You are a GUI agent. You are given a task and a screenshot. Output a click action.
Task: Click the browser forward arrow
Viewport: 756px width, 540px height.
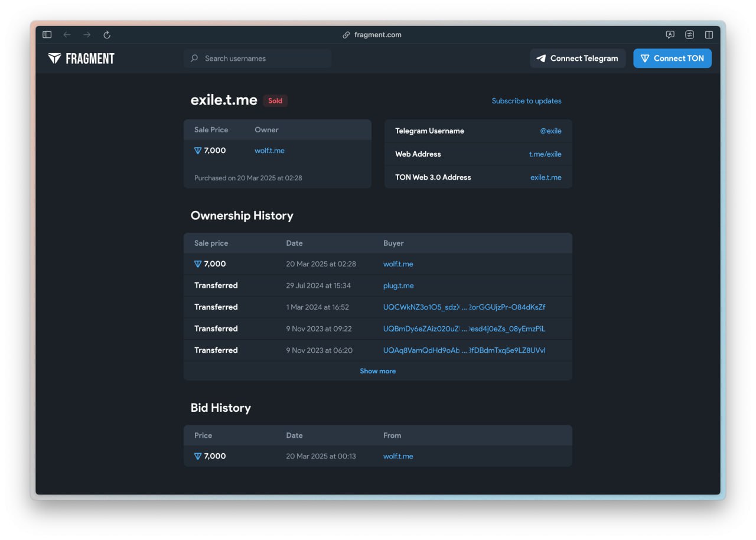coord(87,35)
